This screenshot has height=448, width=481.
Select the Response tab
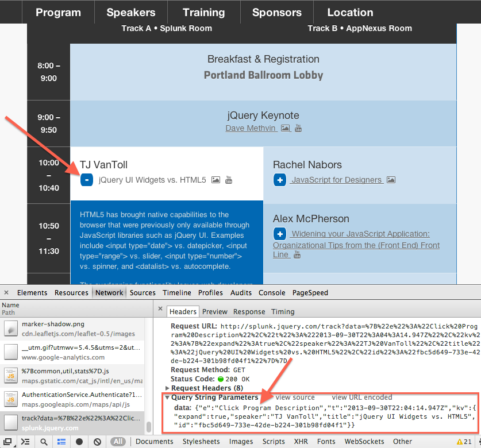(249, 311)
